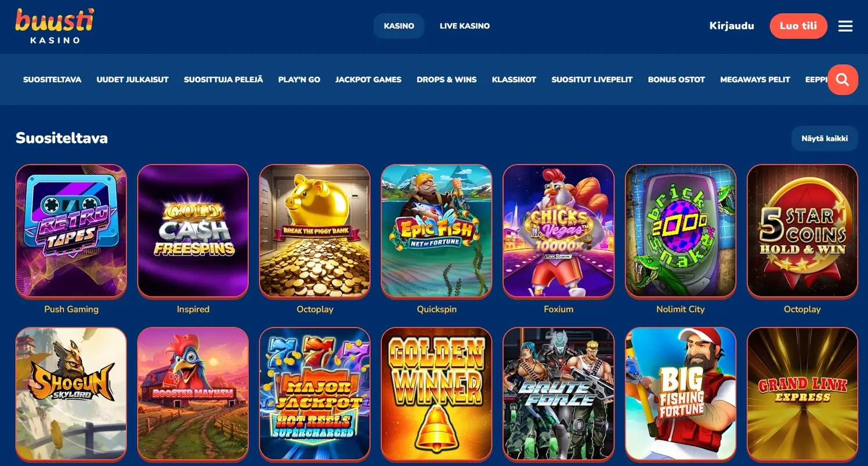Open the Drops & Wins category
This screenshot has height=466, width=868.
click(447, 79)
